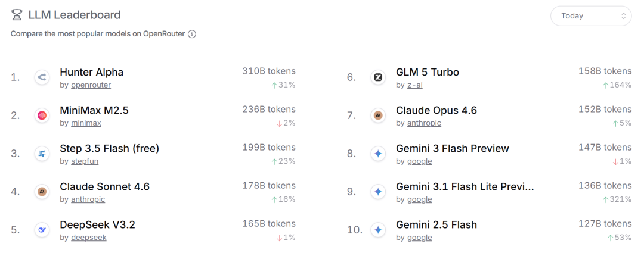This screenshot has height=253, width=644.
Task: Select the Gemini 3.1 Flash Lite Preview title
Action: pyautogui.click(x=465, y=186)
